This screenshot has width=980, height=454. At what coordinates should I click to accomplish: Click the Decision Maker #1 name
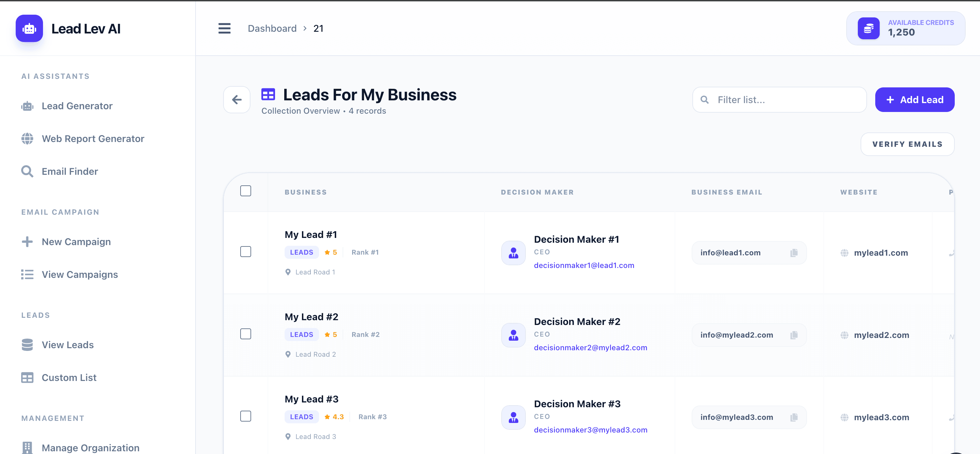pyautogui.click(x=576, y=239)
